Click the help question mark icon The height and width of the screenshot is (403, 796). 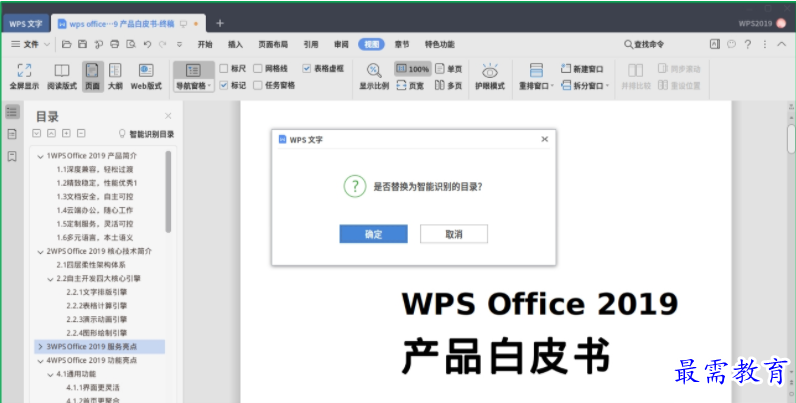point(747,44)
